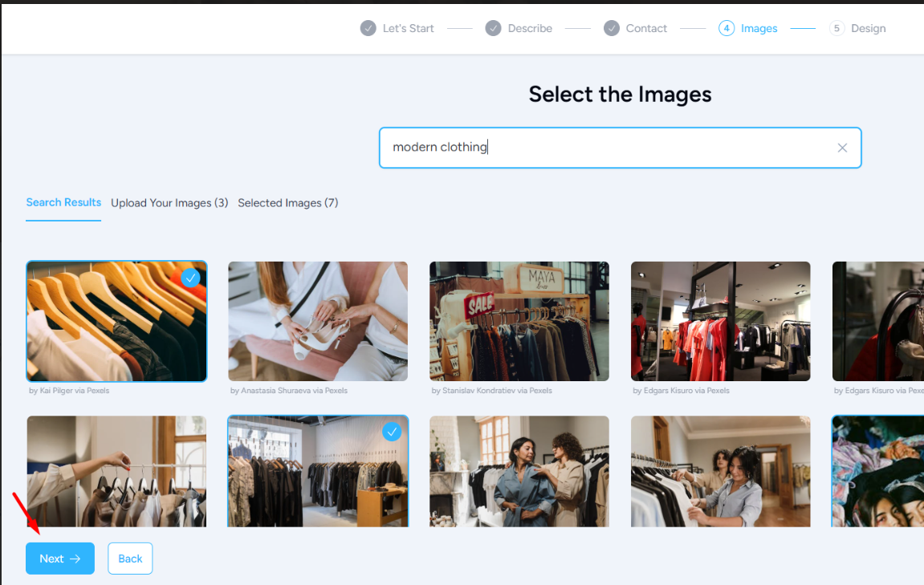Click the Contact step checkmark icon
Screen dimensions: 924x585
coord(612,28)
